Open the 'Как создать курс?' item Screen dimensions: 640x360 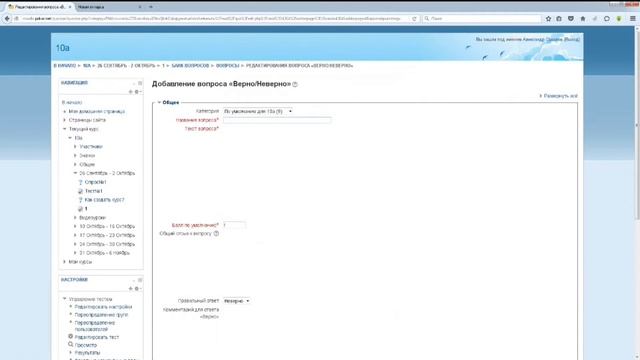point(104,200)
